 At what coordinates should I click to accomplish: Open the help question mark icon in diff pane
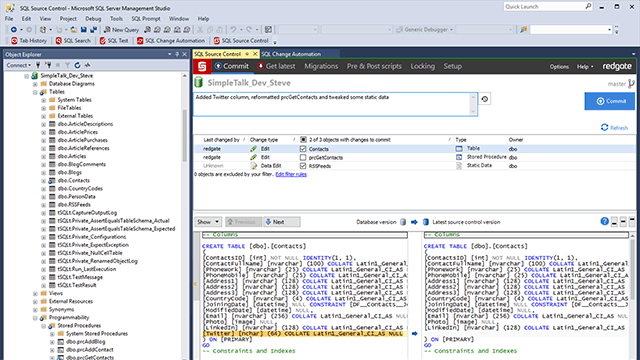click(604, 221)
